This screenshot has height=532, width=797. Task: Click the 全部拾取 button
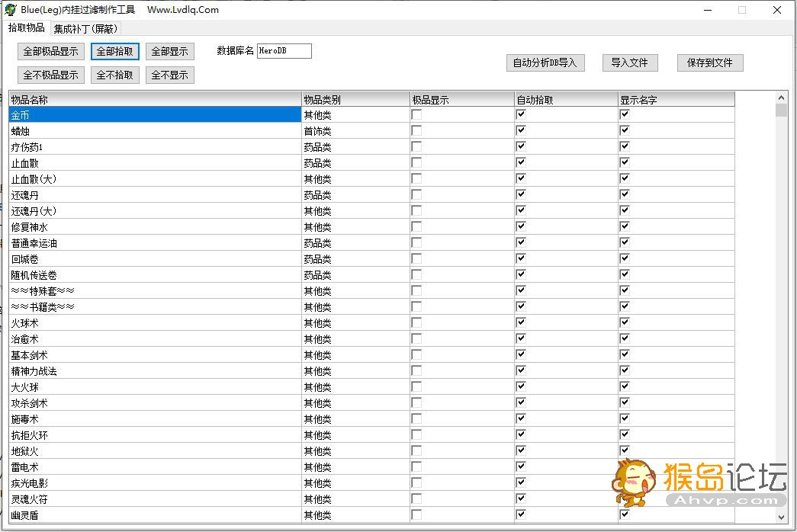coord(115,52)
